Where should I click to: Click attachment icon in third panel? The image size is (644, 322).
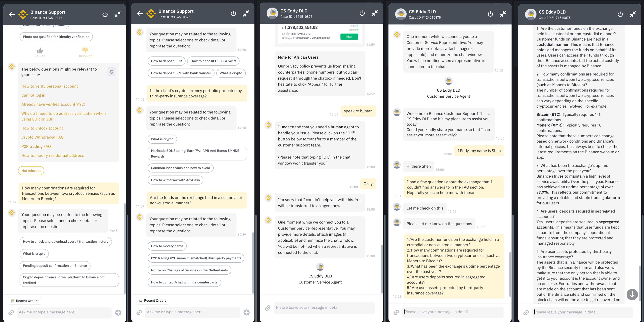coord(268,308)
